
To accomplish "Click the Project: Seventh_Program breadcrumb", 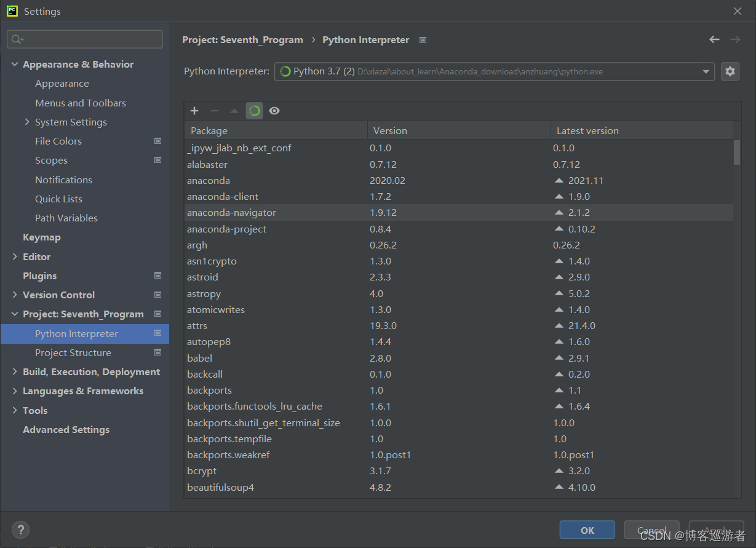I will (x=242, y=40).
